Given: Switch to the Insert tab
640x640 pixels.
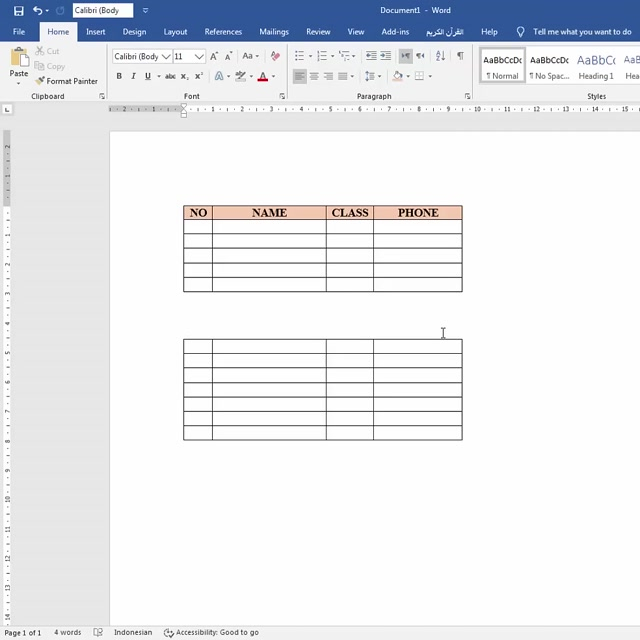Looking at the screenshot, I should point(95,32).
